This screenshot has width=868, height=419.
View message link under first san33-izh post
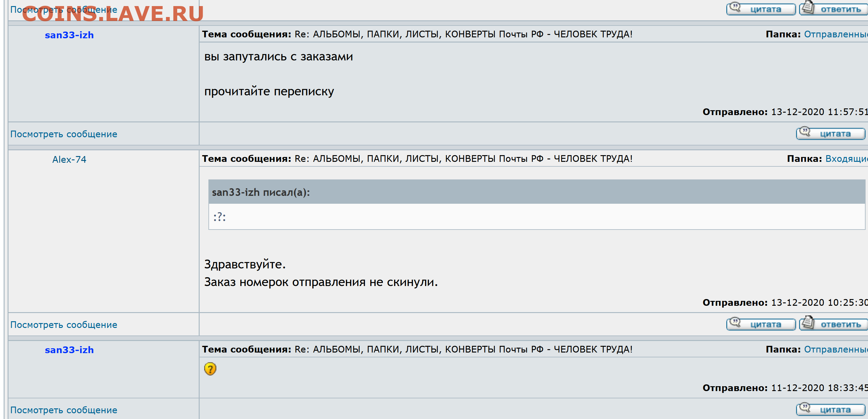[64, 134]
